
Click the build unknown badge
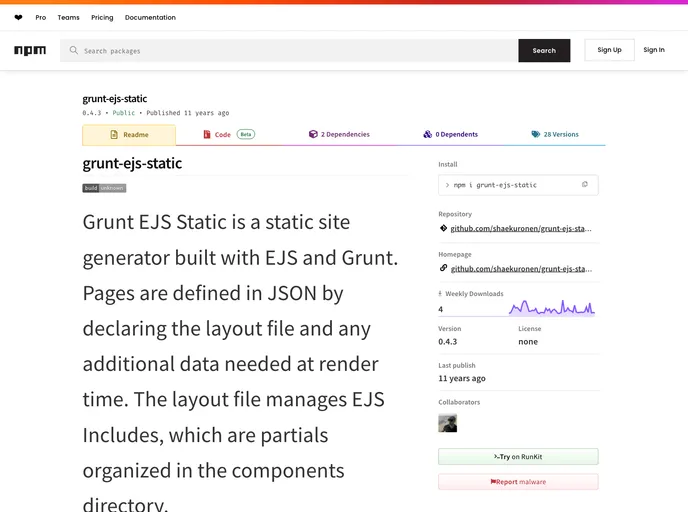click(104, 188)
